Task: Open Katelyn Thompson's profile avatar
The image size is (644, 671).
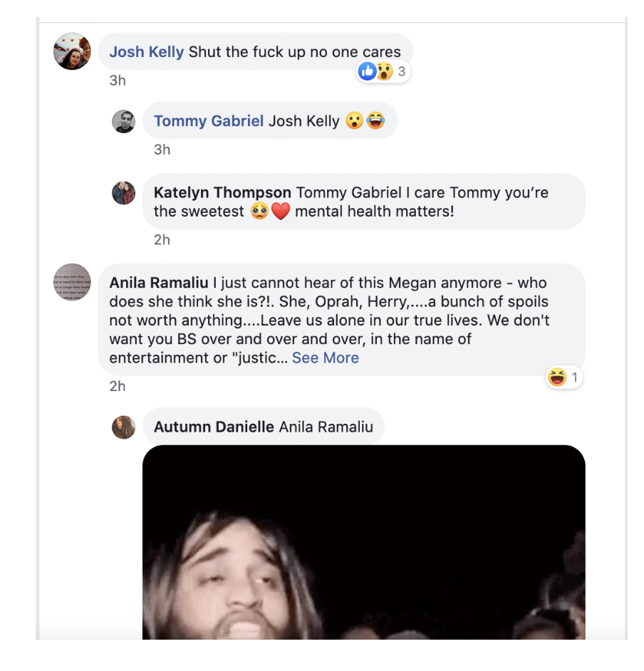Action: click(124, 192)
